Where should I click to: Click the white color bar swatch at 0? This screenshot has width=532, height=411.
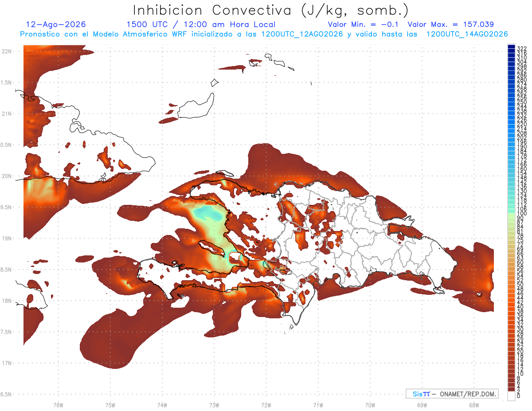point(511,396)
